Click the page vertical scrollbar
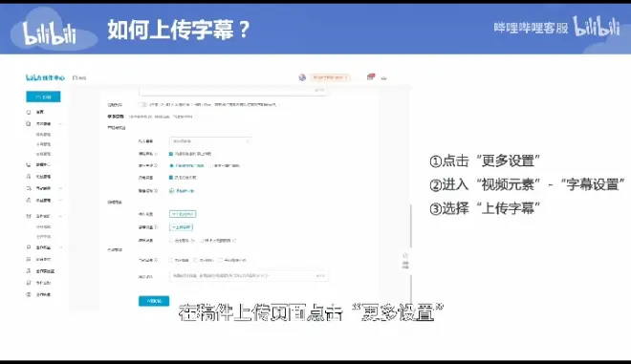This screenshot has height=364, width=631. [x=411, y=225]
